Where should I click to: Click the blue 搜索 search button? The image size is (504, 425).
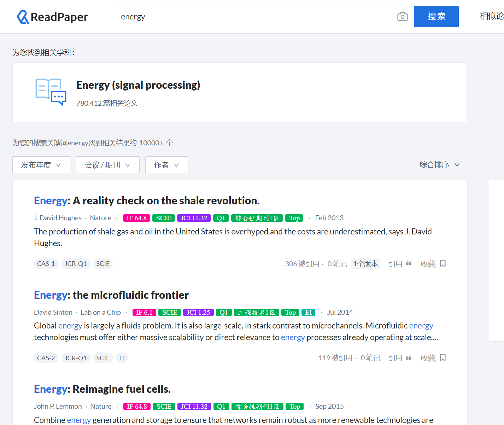[x=436, y=17]
